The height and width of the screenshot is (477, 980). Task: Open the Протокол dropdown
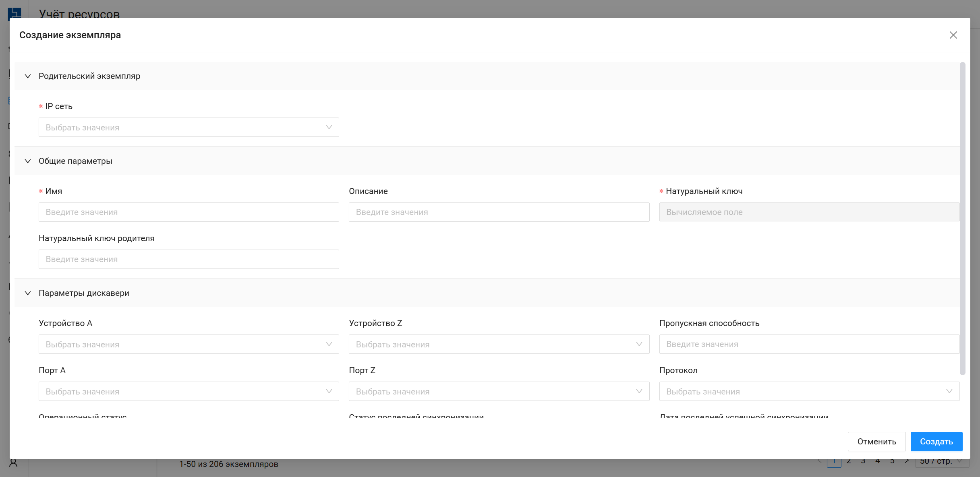pyautogui.click(x=809, y=391)
